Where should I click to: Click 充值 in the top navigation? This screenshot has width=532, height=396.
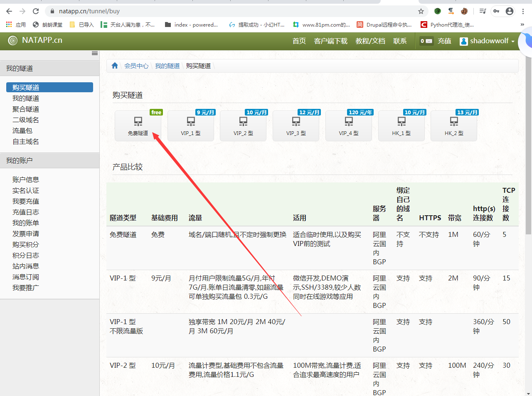444,41
